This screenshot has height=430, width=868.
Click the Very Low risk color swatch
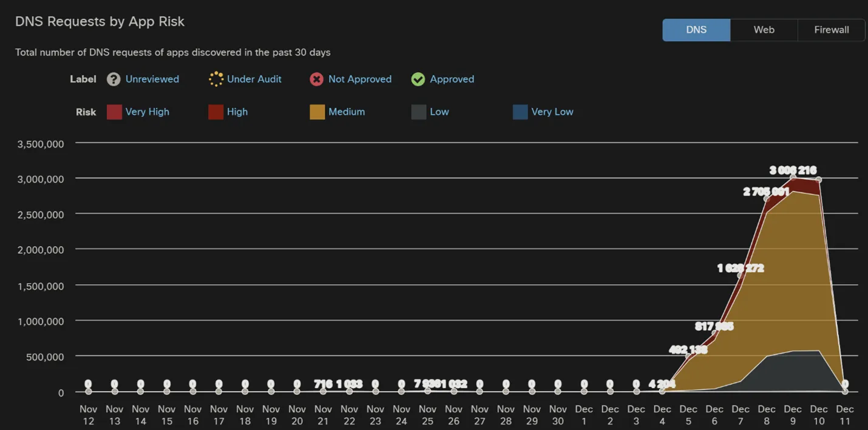point(520,112)
